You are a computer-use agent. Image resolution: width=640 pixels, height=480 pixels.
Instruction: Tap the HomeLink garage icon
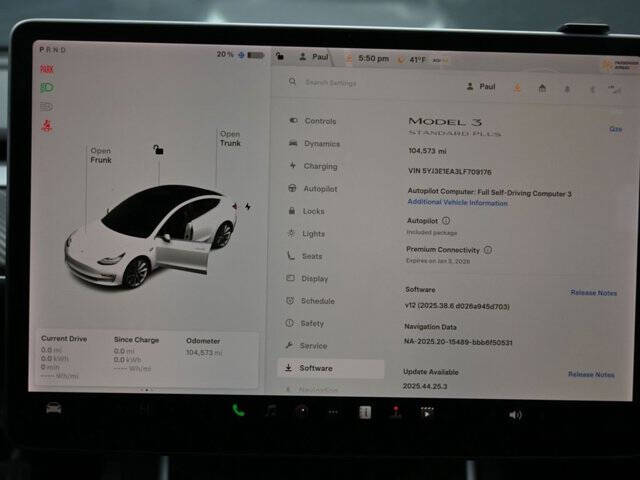(542, 88)
